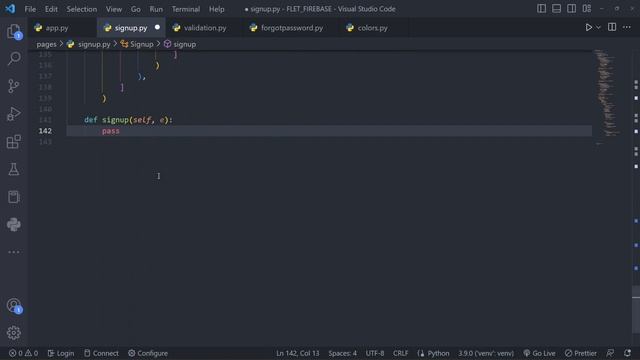640x360 pixels.
Task: Change encoding via UTF-8
Action: [x=375, y=353]
